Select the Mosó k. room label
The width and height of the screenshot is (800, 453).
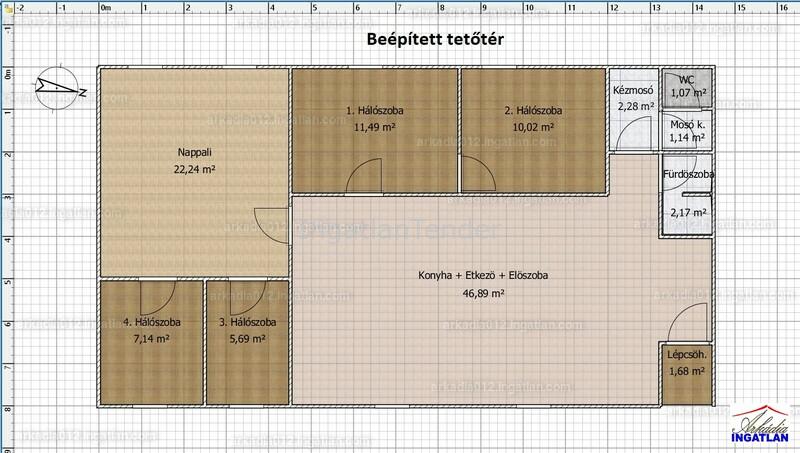click(688, 123)
